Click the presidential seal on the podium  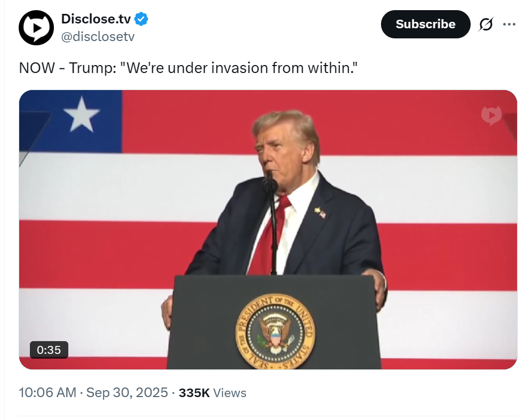(x=275, y=332)
